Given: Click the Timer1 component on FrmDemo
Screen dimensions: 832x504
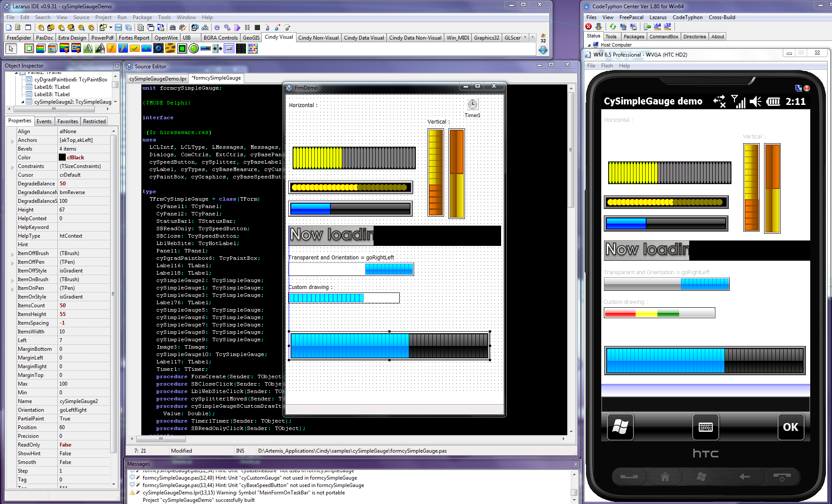Looking at the screenshot, I should 472,104.
